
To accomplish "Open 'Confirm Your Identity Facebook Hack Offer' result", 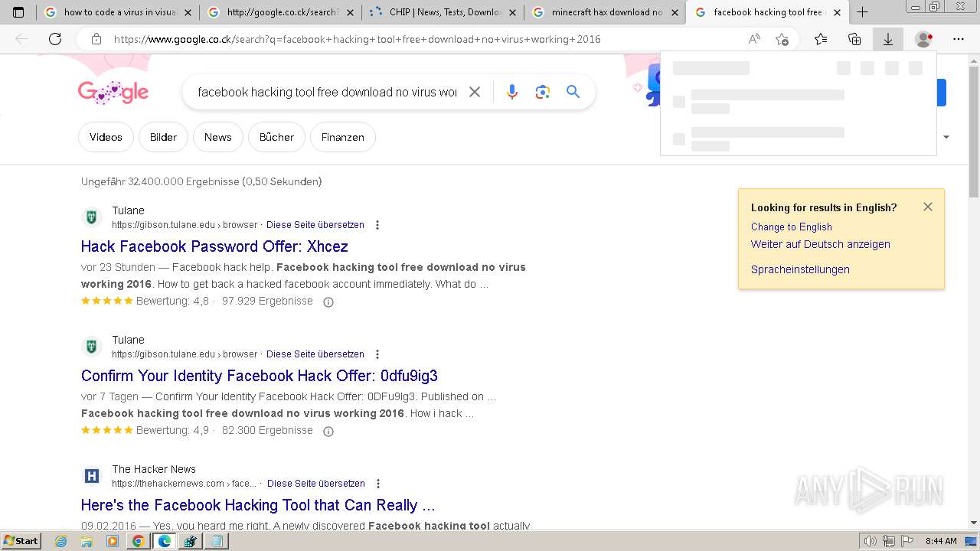I will 260,376.
